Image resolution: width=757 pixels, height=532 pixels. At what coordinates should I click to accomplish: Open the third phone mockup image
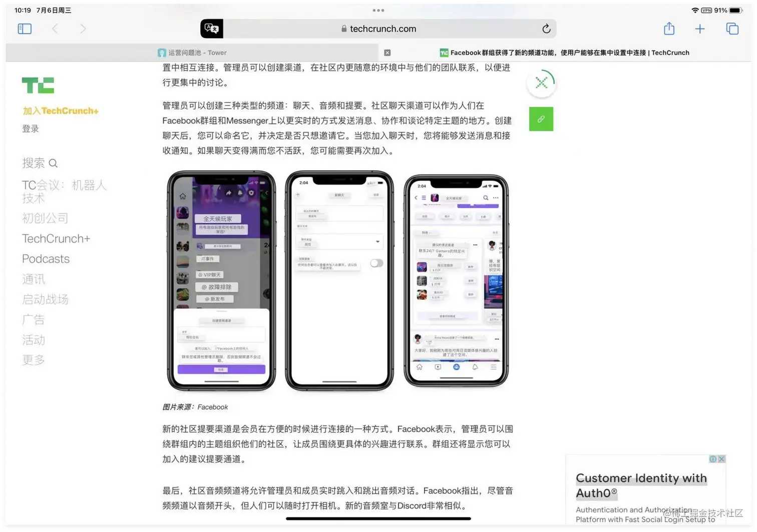pyautogui.click(x=456, y=281)
